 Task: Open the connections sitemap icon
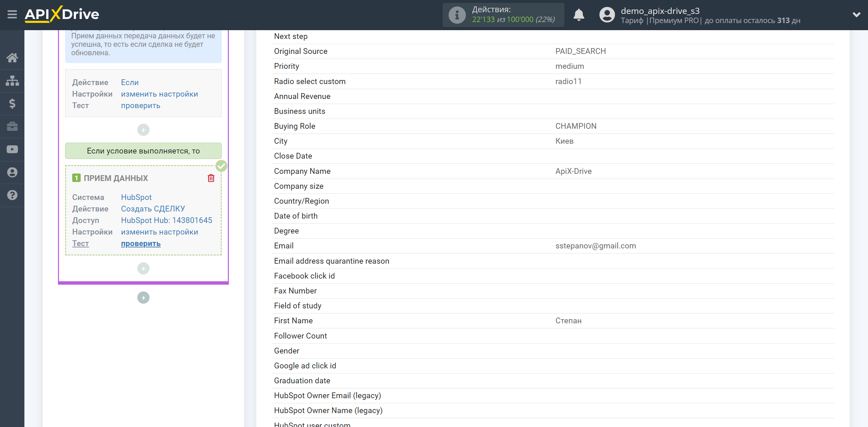12,81
